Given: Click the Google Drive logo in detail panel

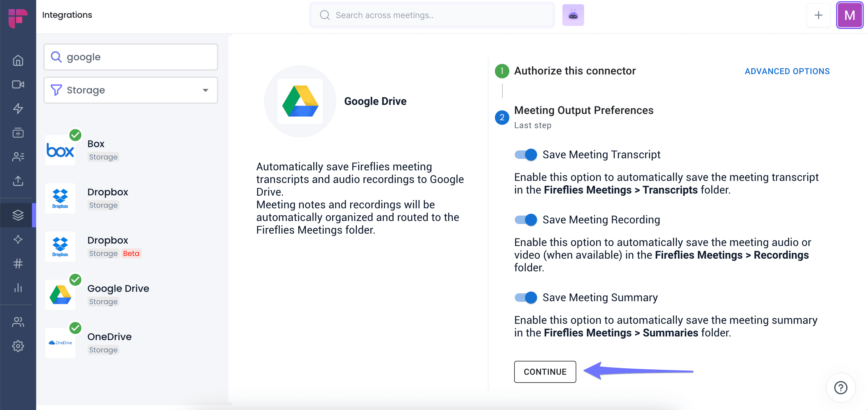Looking at the screenshot, I should pos(300,101).
